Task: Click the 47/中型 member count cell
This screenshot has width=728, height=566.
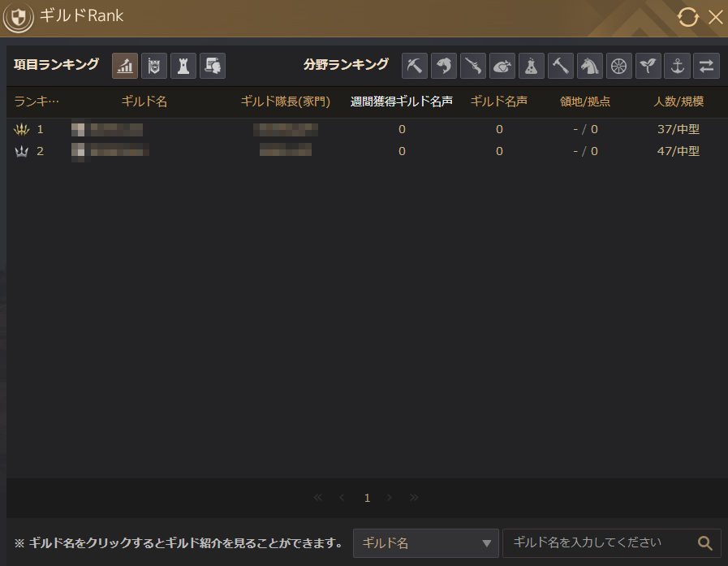Action: 678,151
